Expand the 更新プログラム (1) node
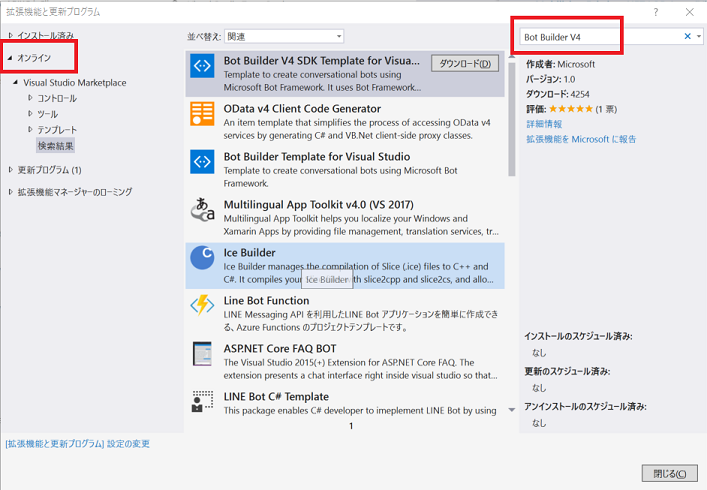This screenshot has height=490, width=707. (x=11, y=169)
